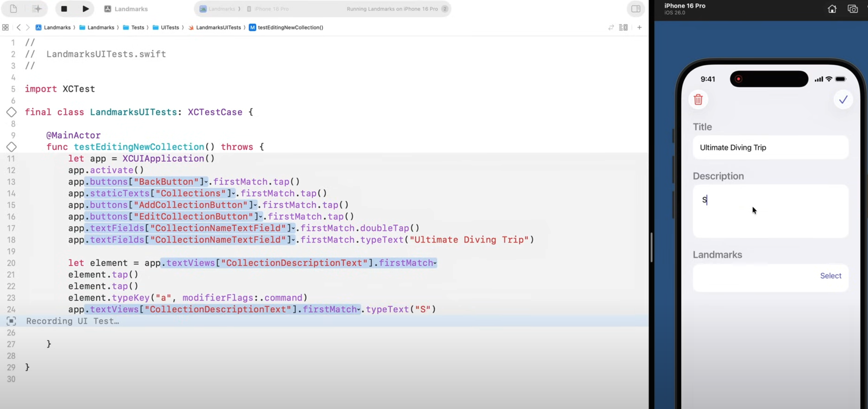Click the sparkle assistant icon in toolbar

tap(36, 8)
